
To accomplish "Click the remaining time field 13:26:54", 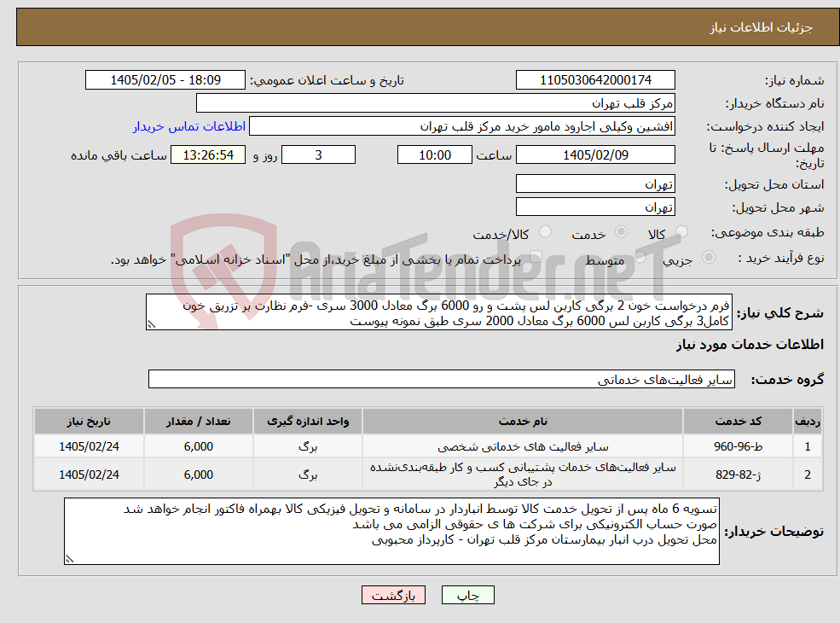I will pyautogui.click(x=208, y=155).
